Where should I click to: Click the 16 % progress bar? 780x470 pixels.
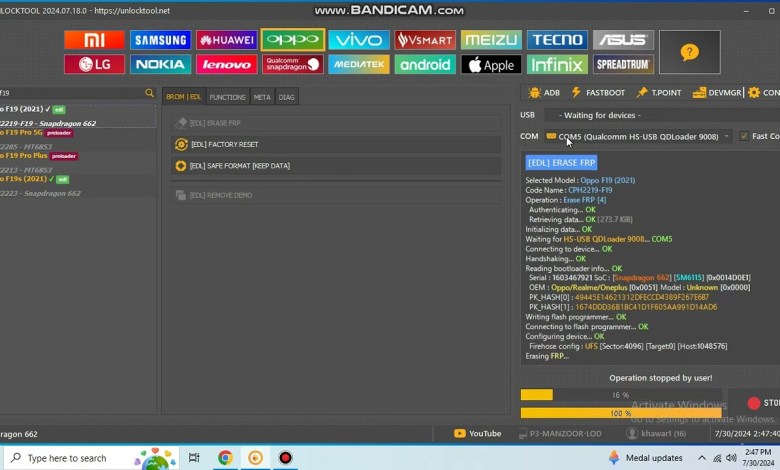(x=621, y=395)
